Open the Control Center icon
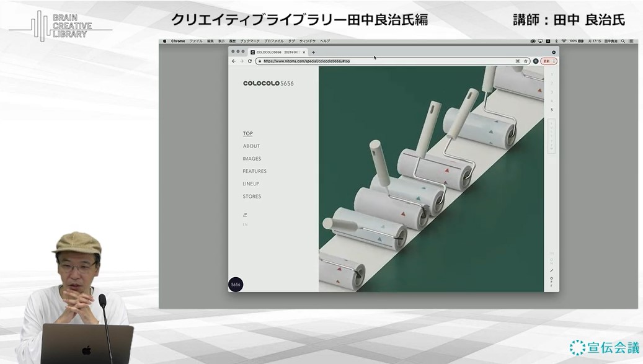 pos(631,41)
